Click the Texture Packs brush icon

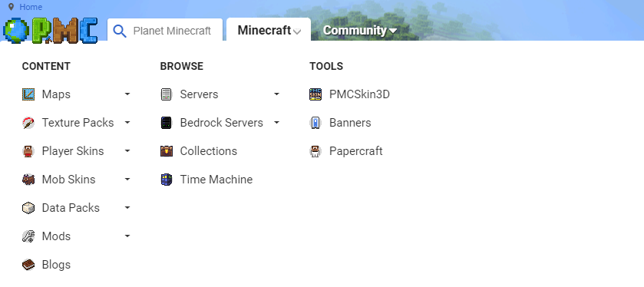click(28, 123)
